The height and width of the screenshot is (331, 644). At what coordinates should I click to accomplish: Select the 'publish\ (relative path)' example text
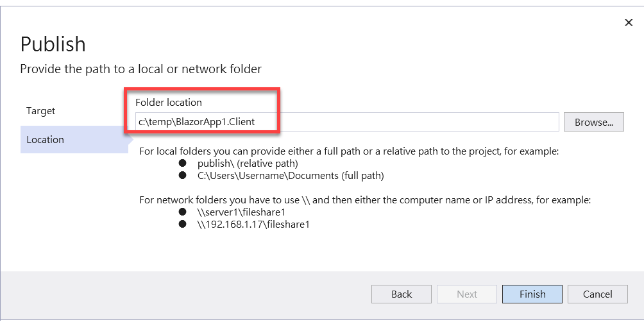248,164
